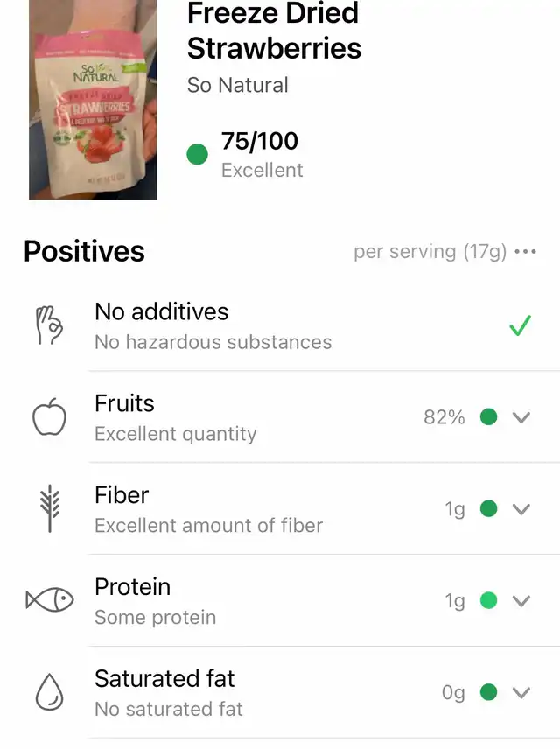Tap the Protein 1g light green dot
Image resolution: width=560 pixels, height=749 pixels.
coord(489,601)
